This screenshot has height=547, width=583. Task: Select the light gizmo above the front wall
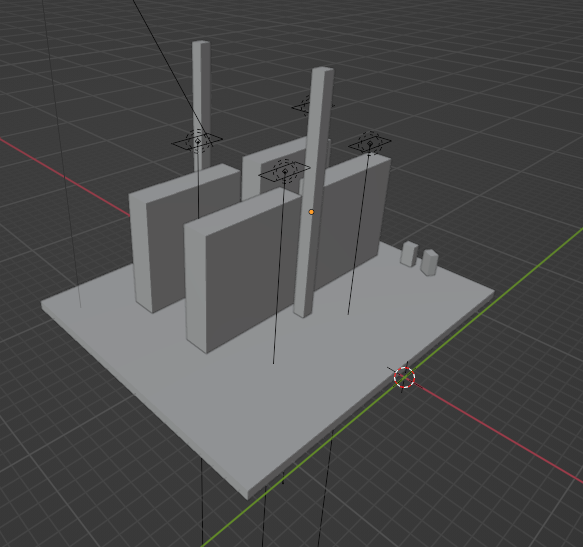click(x=285, y=171)
